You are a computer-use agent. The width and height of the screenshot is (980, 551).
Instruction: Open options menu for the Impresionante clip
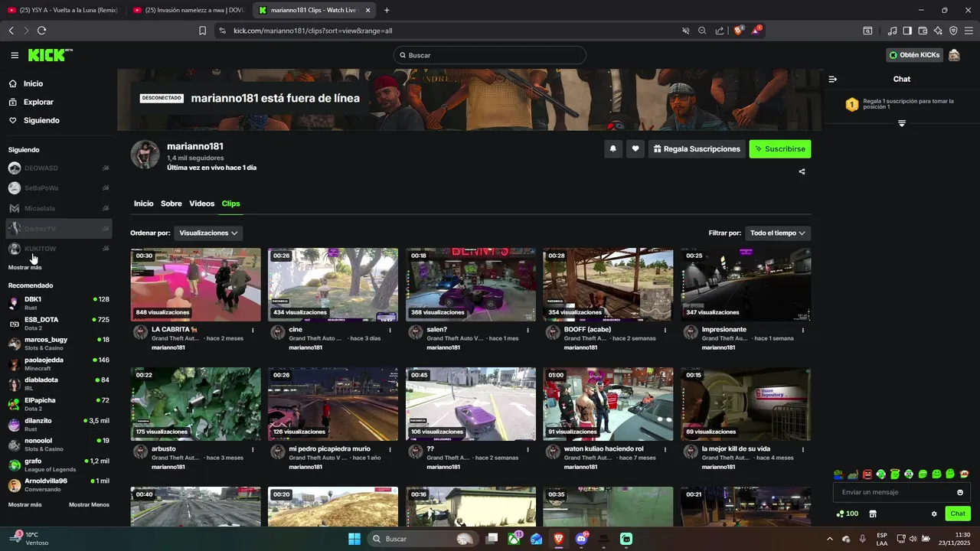pyautogui.click(x=803, y=330)
